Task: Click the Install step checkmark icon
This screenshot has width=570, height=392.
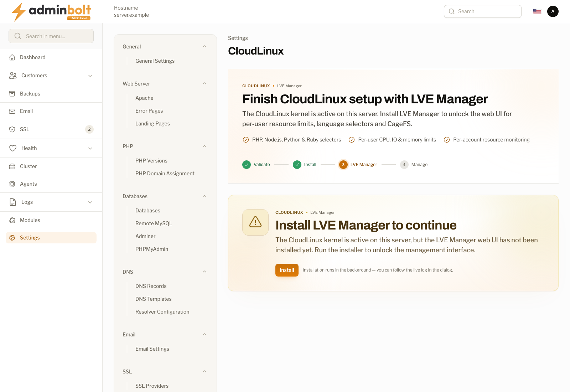Action: tap(297, 165)
